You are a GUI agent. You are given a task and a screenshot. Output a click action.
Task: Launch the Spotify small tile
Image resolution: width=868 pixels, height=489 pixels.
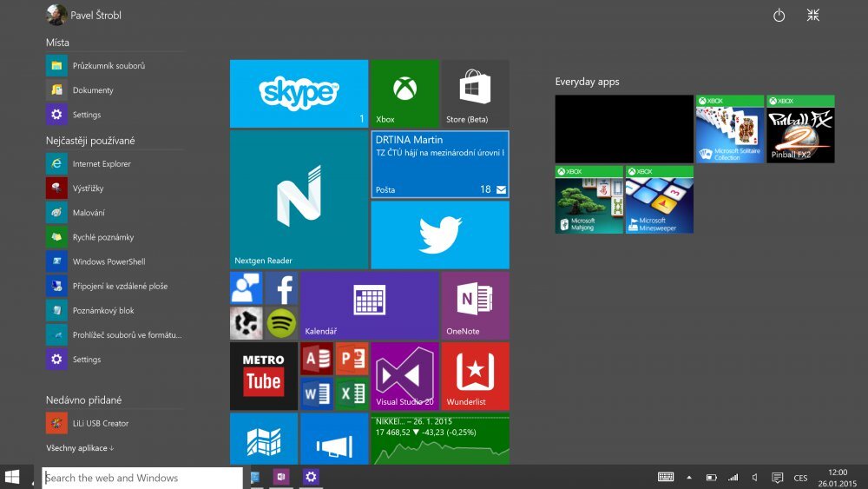click(x=281, y=323)
